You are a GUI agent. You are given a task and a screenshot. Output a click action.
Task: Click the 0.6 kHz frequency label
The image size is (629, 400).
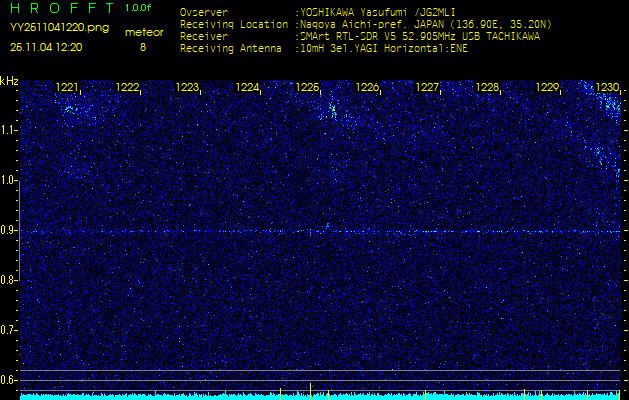[9, 379]
